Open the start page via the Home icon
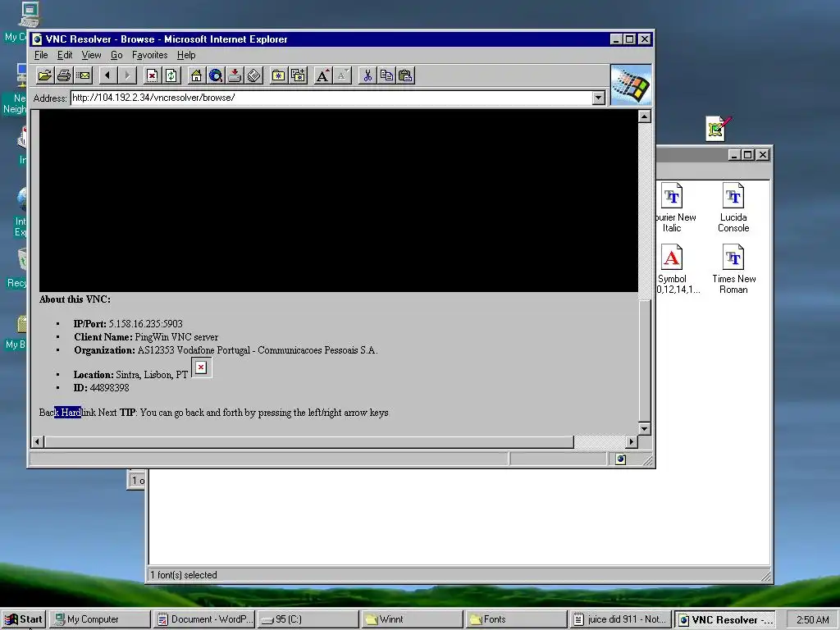Viewport: 840px width, 630px height. (196, 75)
